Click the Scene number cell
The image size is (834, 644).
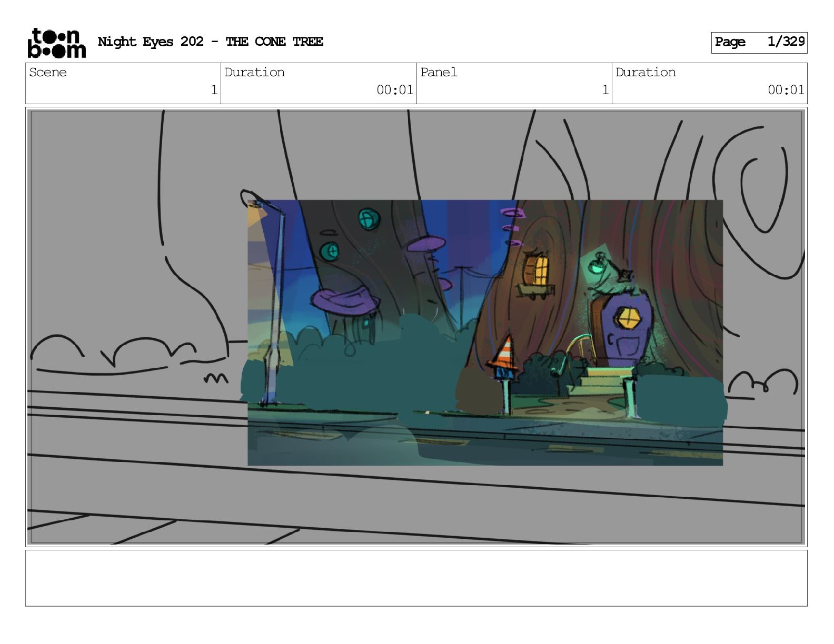(123, 84)
